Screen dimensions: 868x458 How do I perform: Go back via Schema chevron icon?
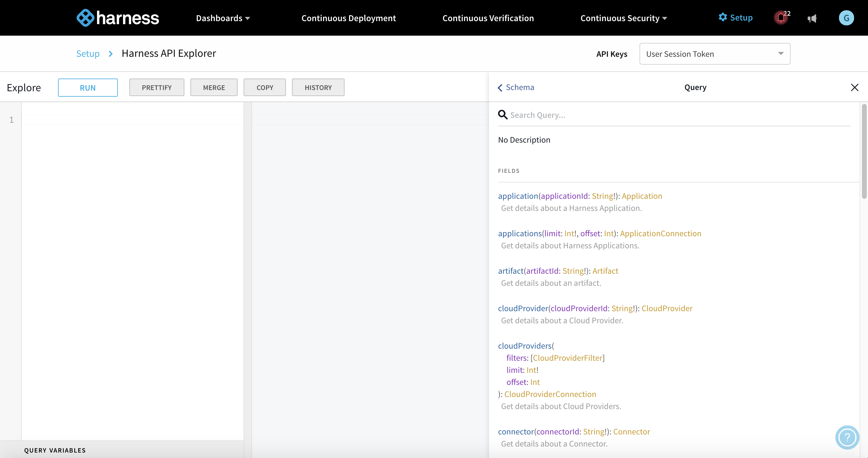click(x=500, y=88)
